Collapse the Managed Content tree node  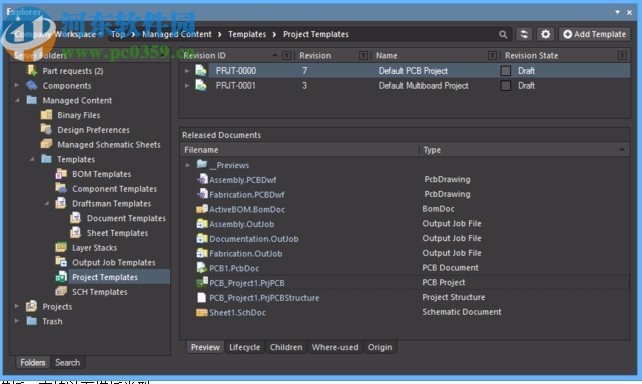(x=17, y=100)
